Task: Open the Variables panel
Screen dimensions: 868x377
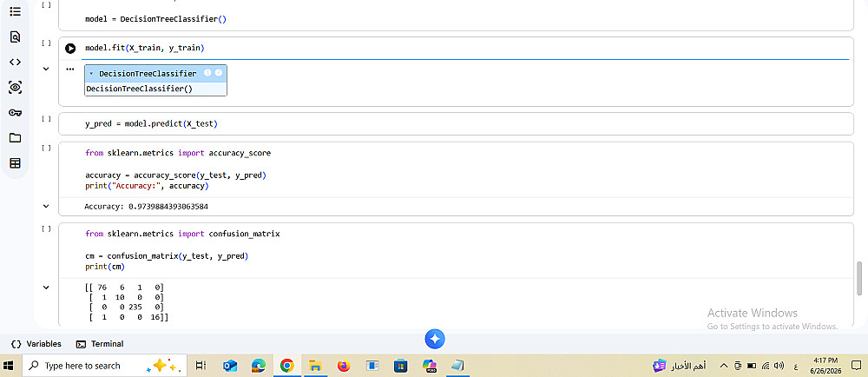Action: coord(36,344)
